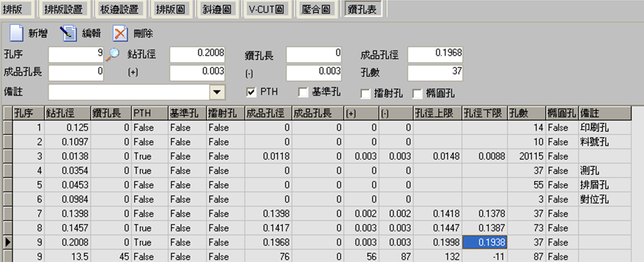
Task: Enable the 基準孔 checkbox
Action: (303, 92)
